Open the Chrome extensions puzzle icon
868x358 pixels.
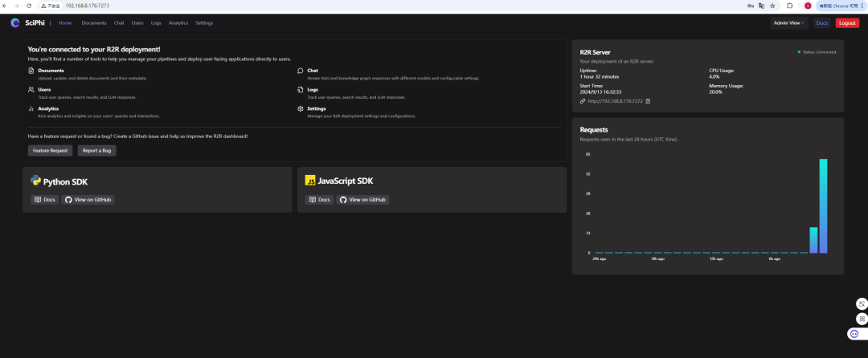tap(790, 6)
